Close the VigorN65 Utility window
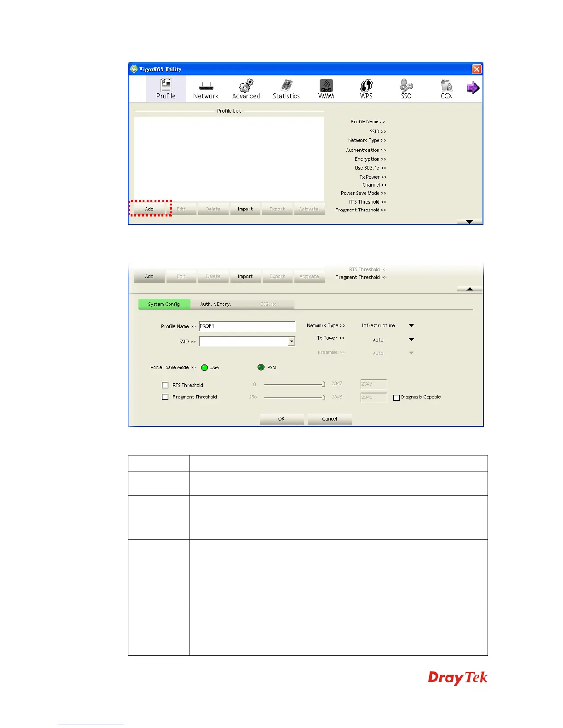563x728 pixels. pyautogui.click(x=477, y=69)
